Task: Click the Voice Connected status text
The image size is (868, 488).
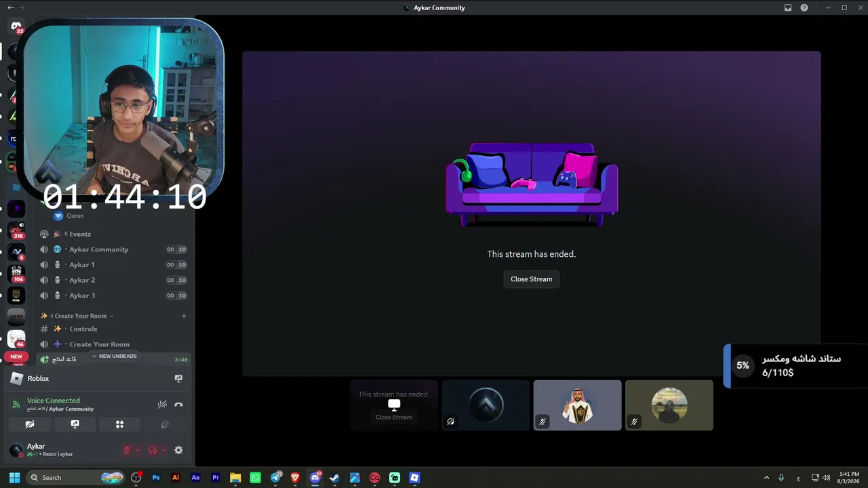Action: pos(53,401)
